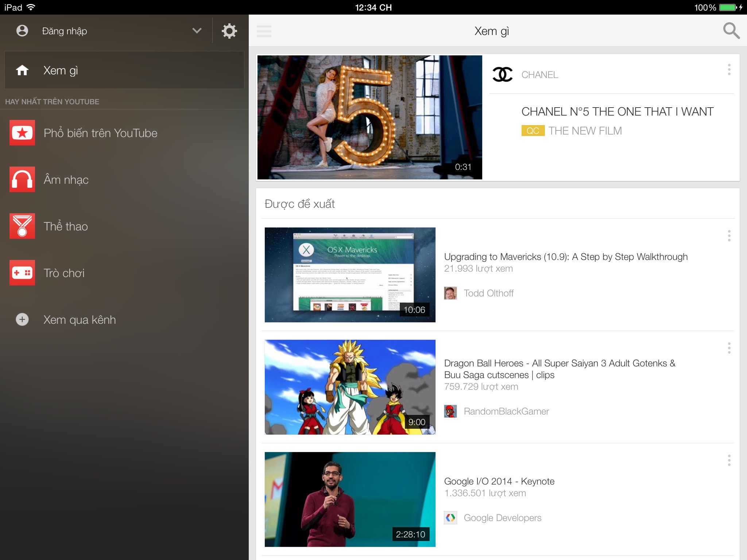Open Google I/O 2014 - Keynote title
This screenshot has height=560, width=747.
(x=499, y=481)
